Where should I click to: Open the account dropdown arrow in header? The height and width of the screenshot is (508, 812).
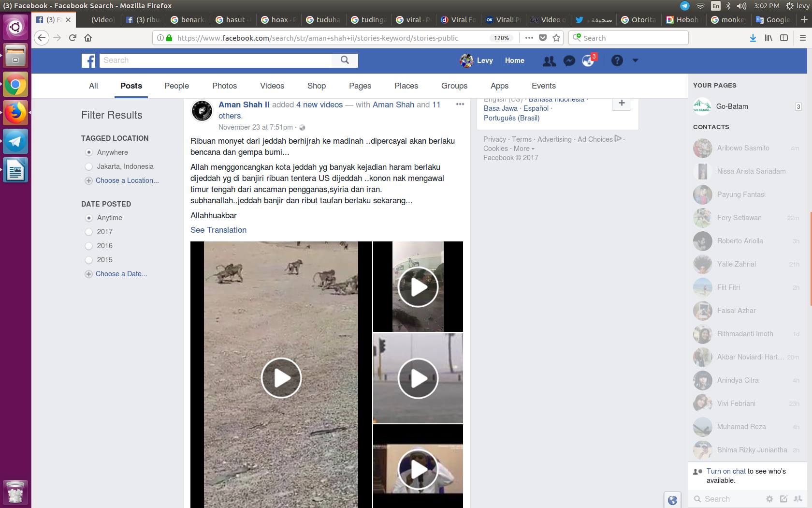pos(635,60)
